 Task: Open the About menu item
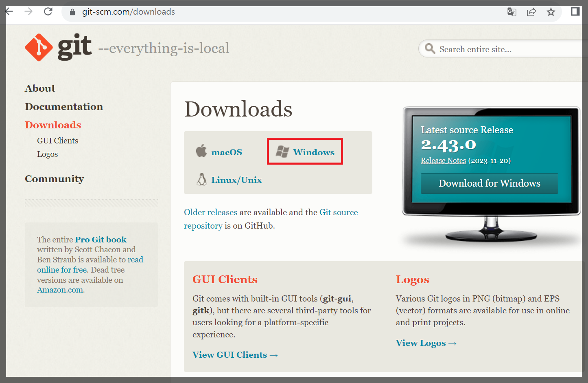point(40,88)
